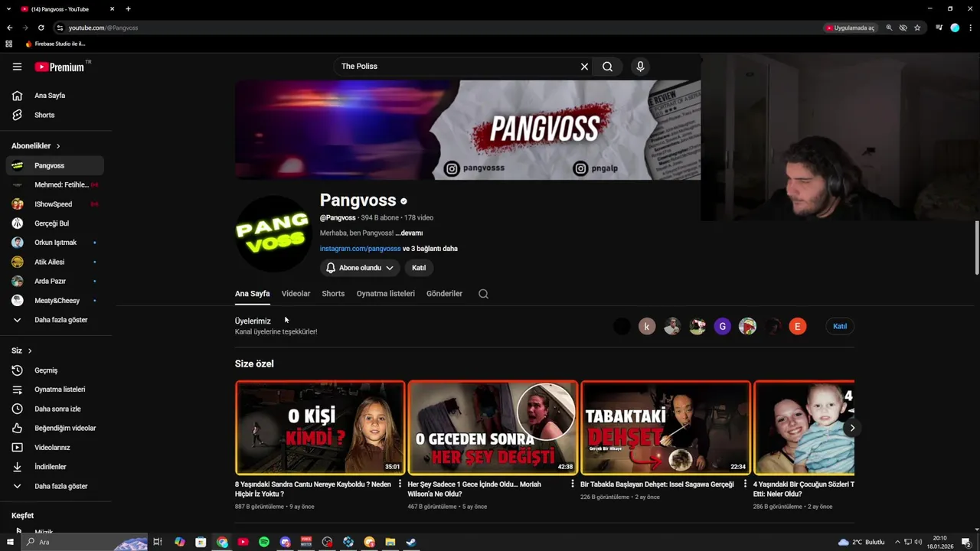Bookmark this page with star icon
This screenshot has width=980, height=551.
[917, 28]
